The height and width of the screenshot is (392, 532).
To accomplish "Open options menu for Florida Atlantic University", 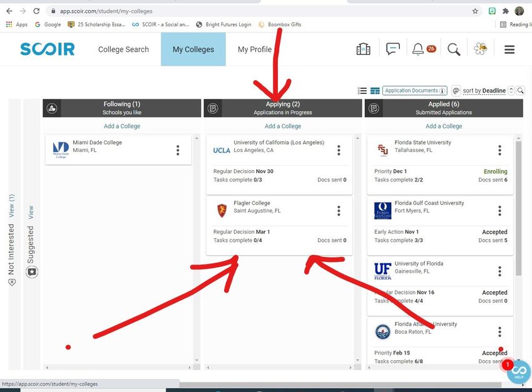I will coord(500,332).
